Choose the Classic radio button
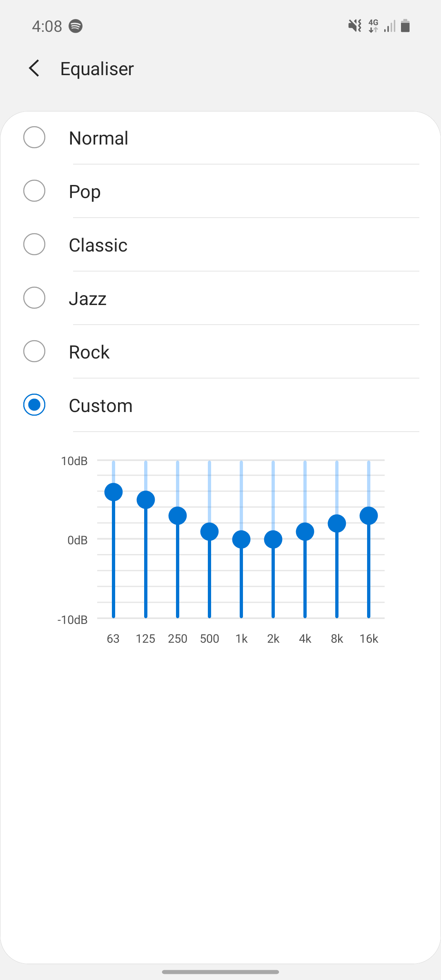 pos(34,245)
